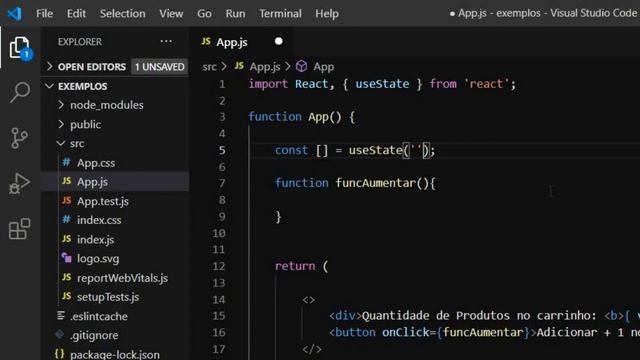Open the Go menu
This screenshot has height=360, width=640.
pos(204,13)
